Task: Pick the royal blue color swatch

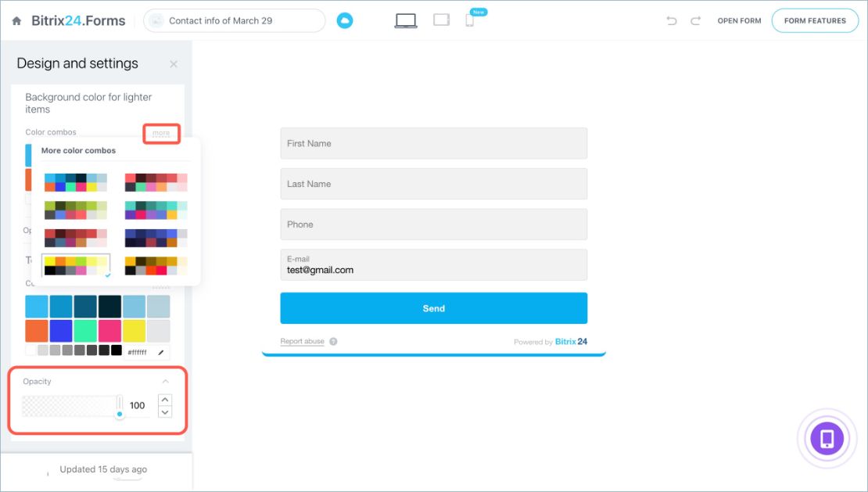Action: tap(61, 331)
